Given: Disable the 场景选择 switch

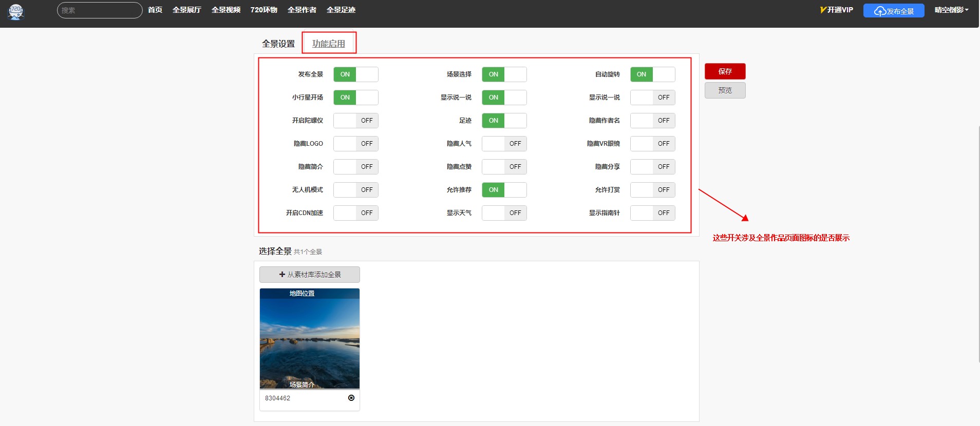Looking at the screenshot, I should (x=504, y=74).
